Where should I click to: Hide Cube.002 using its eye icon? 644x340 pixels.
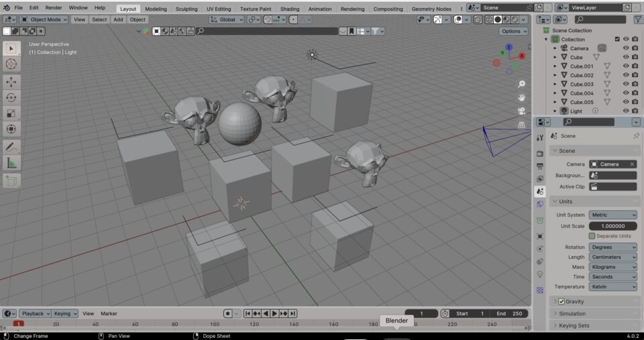click(x=625, y=75)
